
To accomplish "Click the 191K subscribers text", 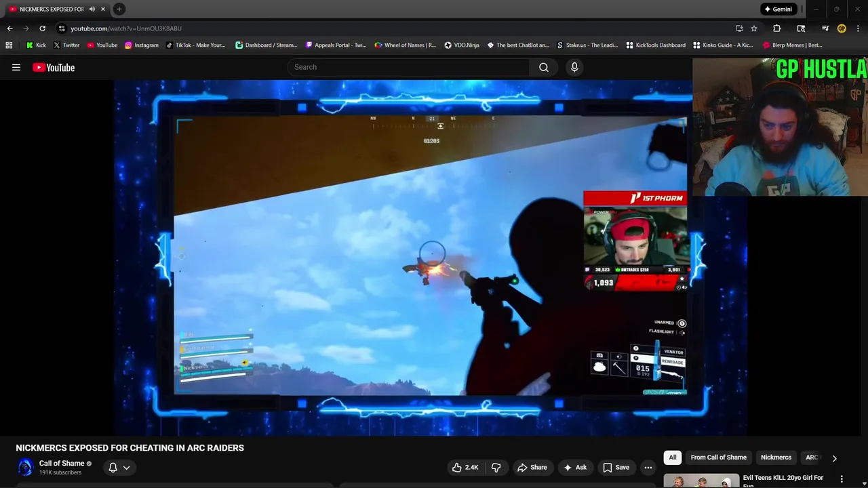I will [x=60, y=472].
